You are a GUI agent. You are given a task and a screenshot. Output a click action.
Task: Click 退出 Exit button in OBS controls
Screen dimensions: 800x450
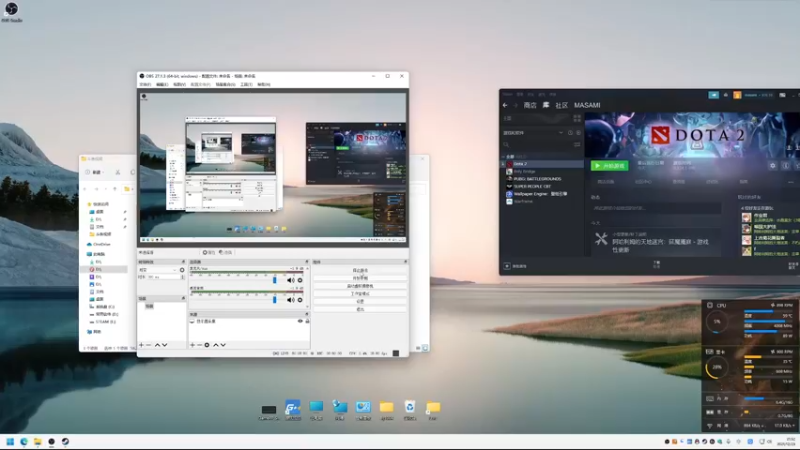(360, 309)
